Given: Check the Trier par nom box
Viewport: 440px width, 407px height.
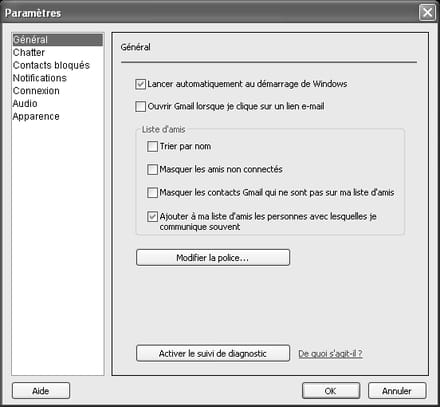Looking at the screenshot, I should click(152, 146).
